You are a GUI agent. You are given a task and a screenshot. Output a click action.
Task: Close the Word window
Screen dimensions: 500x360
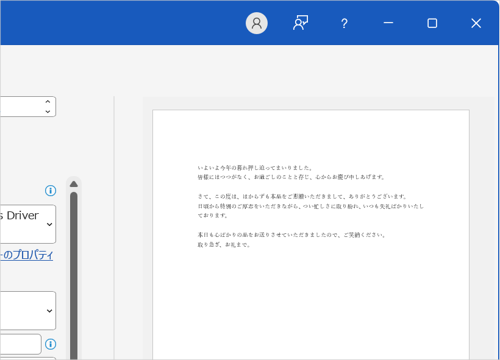(x=476, y=23)
